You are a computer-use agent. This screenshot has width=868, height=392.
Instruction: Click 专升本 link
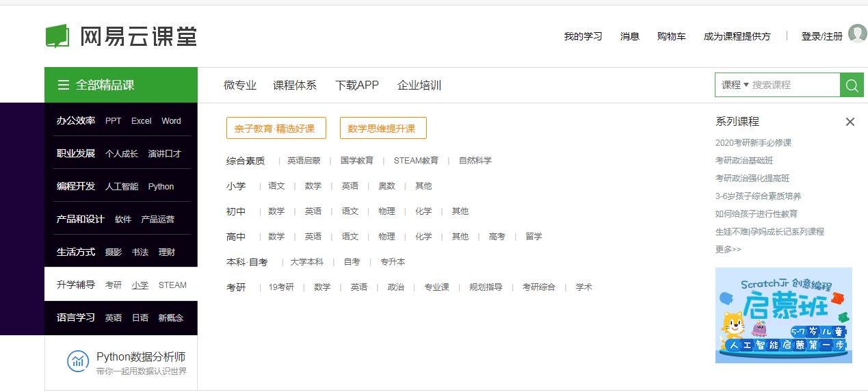tap(393, 262)
